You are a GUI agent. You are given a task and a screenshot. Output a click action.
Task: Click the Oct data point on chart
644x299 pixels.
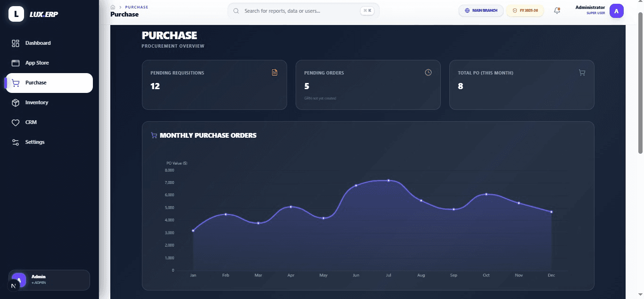tap(486, 194)
